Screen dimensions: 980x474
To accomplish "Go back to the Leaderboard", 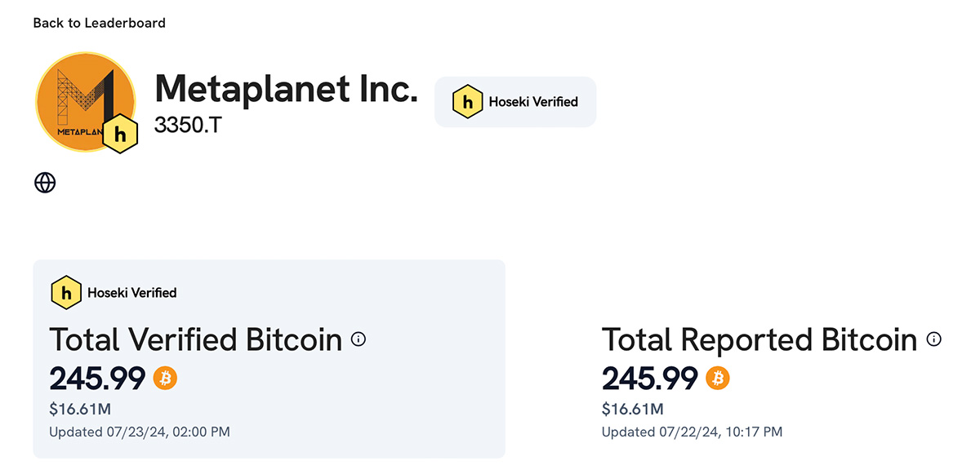I will point(99,23).
